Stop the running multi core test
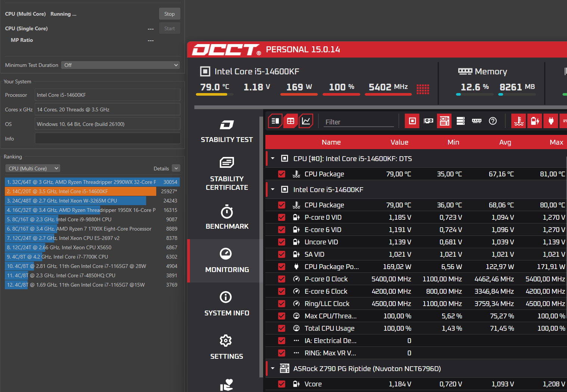This screenshot has height=392, width=567. click(x=169, y=14)
